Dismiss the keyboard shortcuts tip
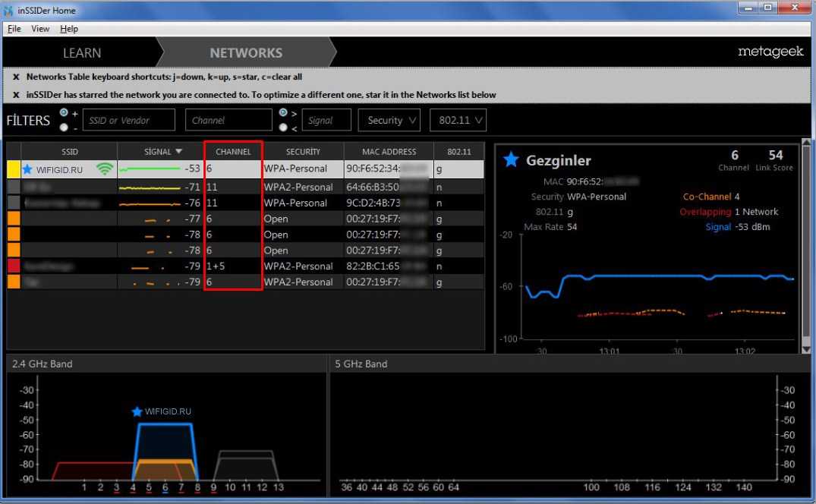Image resolution: width=816 pixels, height=504 pixels. coord(16,77)
